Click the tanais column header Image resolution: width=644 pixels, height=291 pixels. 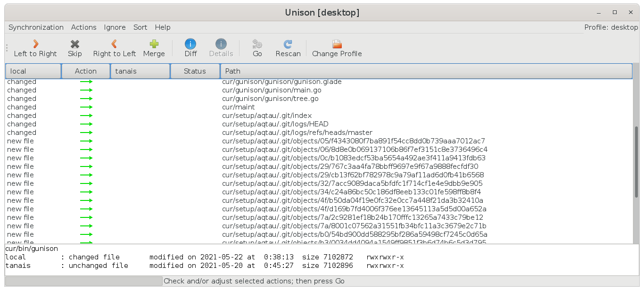(x=140, y=71)
